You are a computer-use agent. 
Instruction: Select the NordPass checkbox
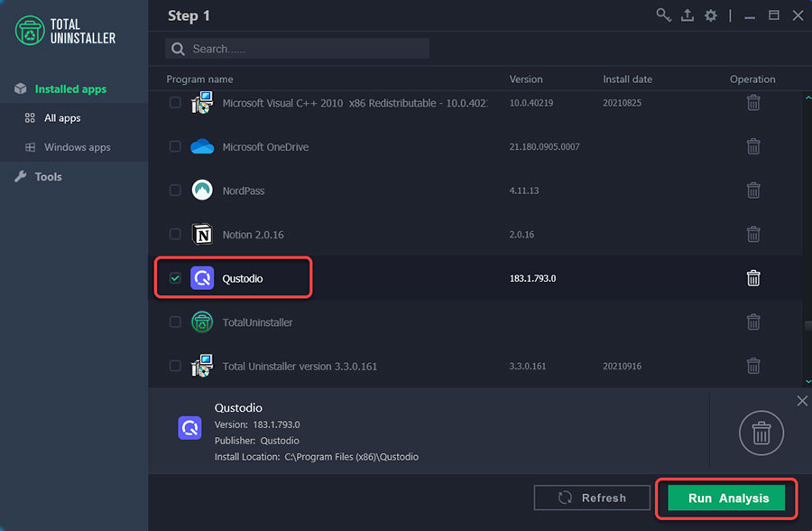(x=175, y=191)
